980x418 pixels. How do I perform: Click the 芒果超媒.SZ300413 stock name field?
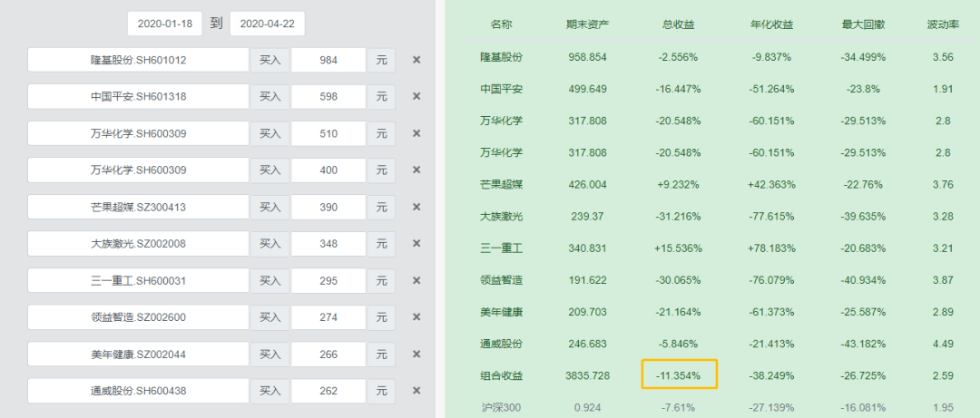(138, 207)
